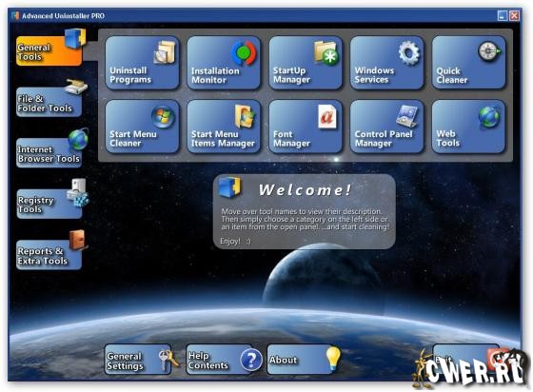Click the Start Menu Cleaner Windows orb icon

pos(163,116)
